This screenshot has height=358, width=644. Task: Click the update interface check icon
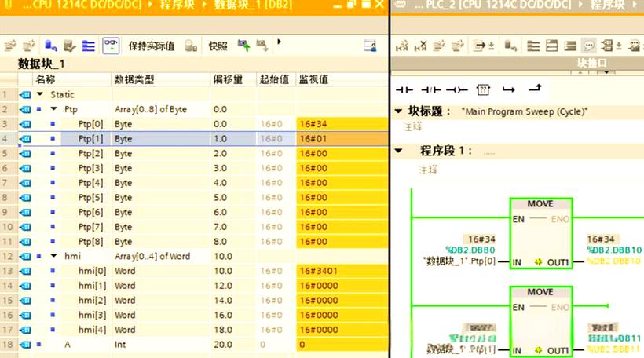(x=69, y=46)
